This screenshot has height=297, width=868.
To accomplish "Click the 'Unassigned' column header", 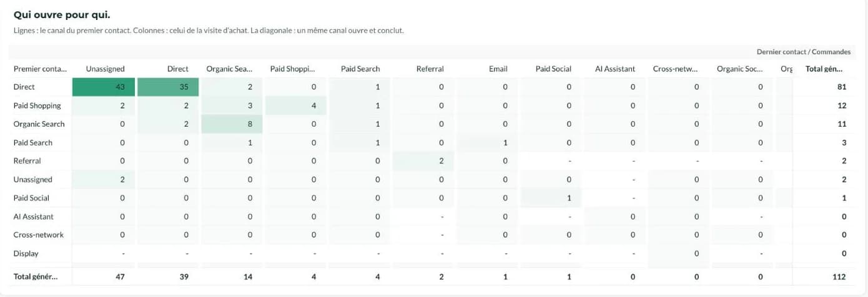I will (105, 69).
